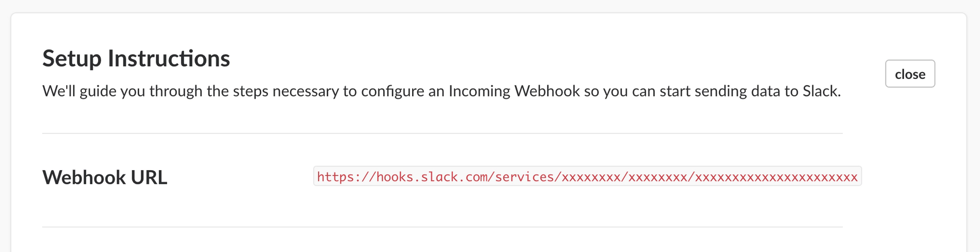980x252 pixels.
Task: Click "Incoming Webhook" in the description
Action: click(514, 91)
